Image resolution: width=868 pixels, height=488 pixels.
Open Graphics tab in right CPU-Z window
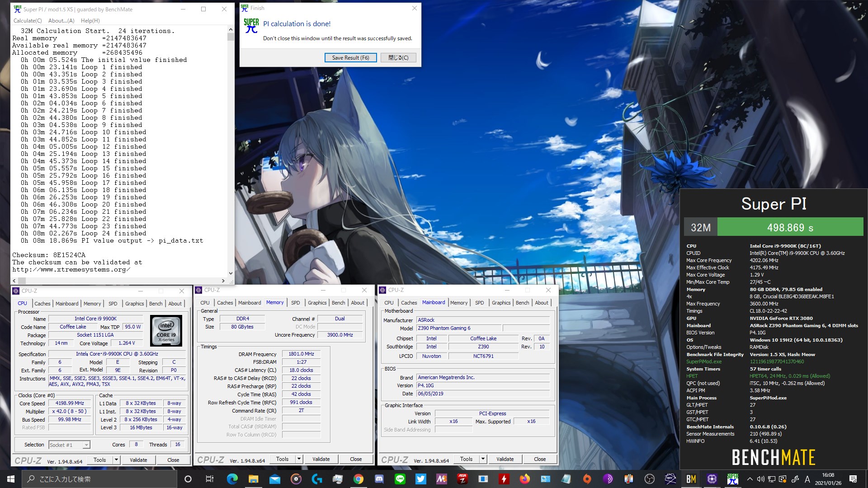[501, 303]
